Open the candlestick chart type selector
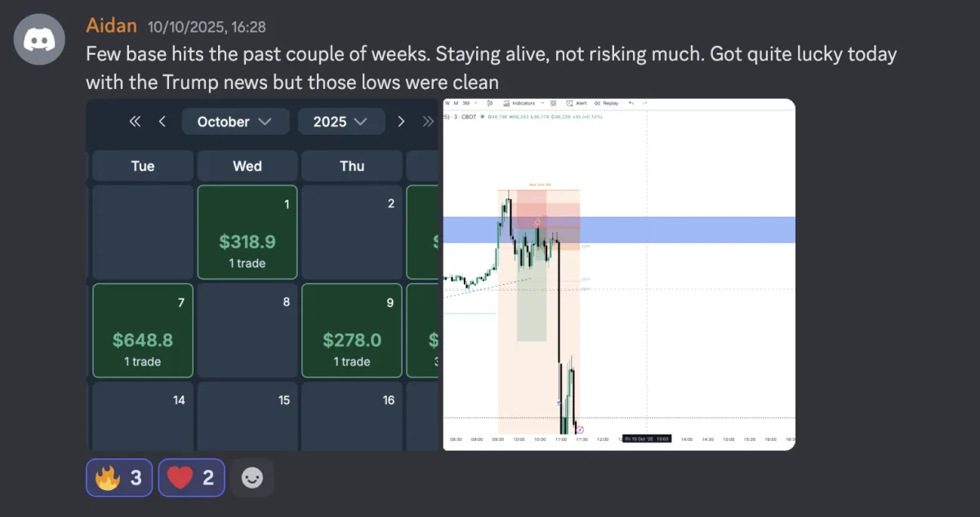 point(489,104)
